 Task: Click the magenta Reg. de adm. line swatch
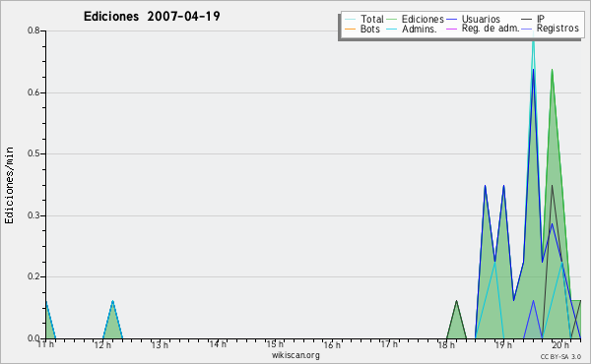click(451, 29)
